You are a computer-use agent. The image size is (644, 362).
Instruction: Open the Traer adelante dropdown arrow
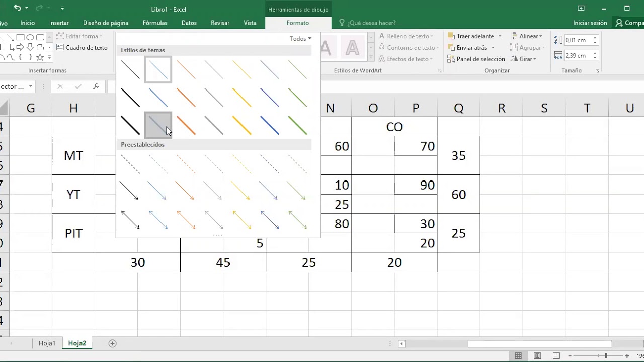500,36
